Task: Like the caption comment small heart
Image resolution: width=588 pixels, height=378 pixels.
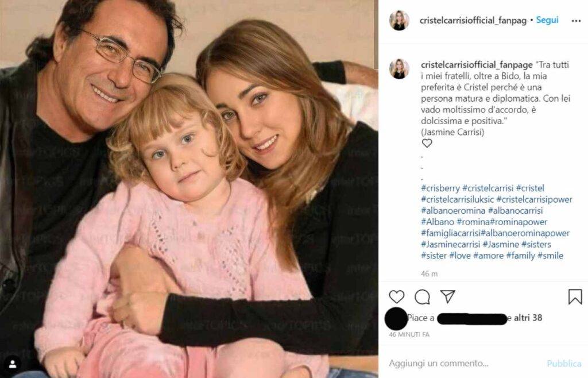Action: click(x=427, y=143)
